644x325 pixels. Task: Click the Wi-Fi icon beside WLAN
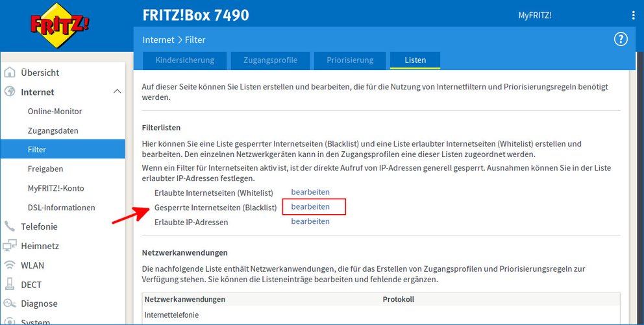pyautogui.click(x=10, y=265)
